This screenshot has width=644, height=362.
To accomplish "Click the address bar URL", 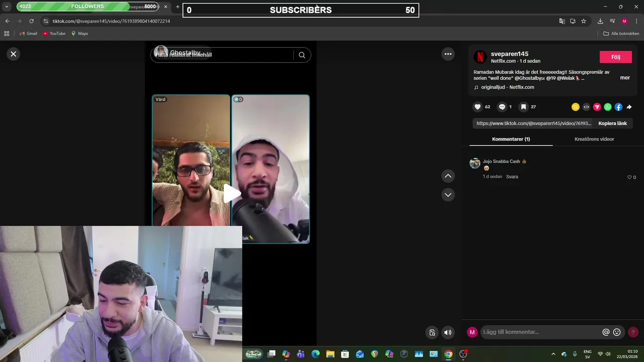I will click(111, 21).
